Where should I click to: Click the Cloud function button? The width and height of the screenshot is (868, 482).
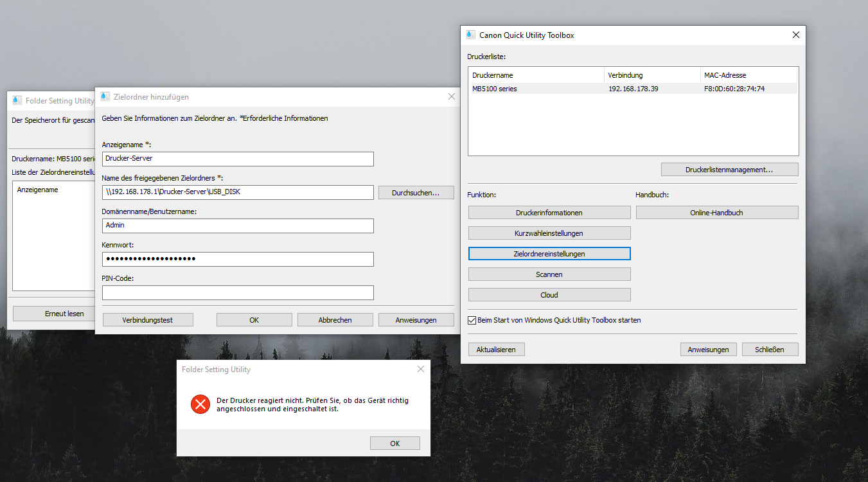(x=549, y=295)
